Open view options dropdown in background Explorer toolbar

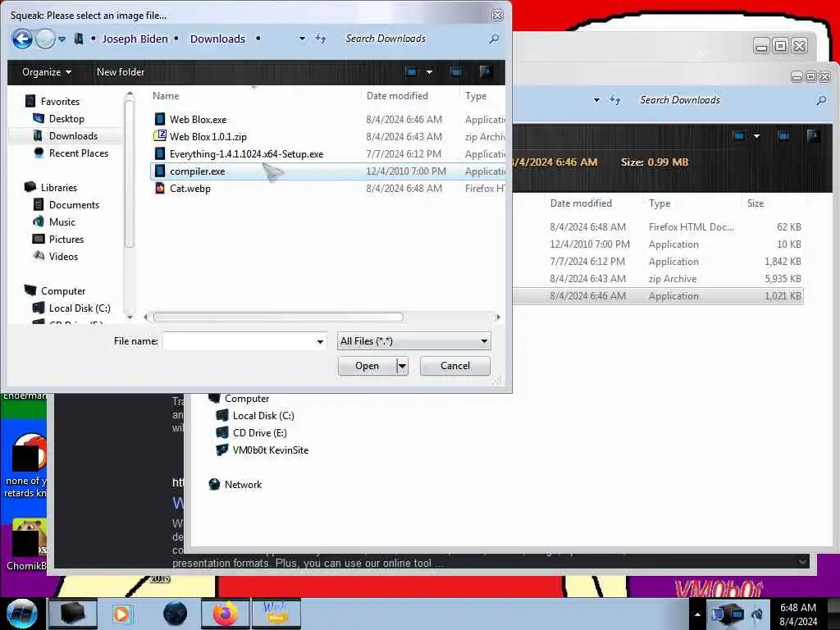(756, 136)
